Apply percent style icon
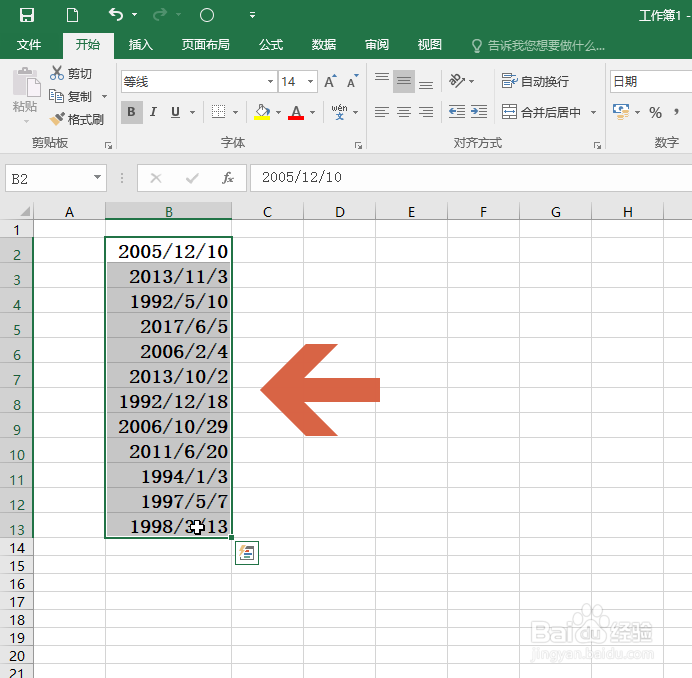Image resolution: width=692 pixels, height=678 pixels. click(x=655, y=113)
